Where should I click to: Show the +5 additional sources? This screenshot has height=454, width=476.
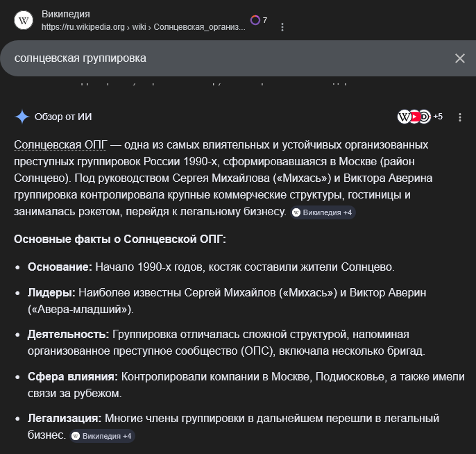click(x=438, y=117)
